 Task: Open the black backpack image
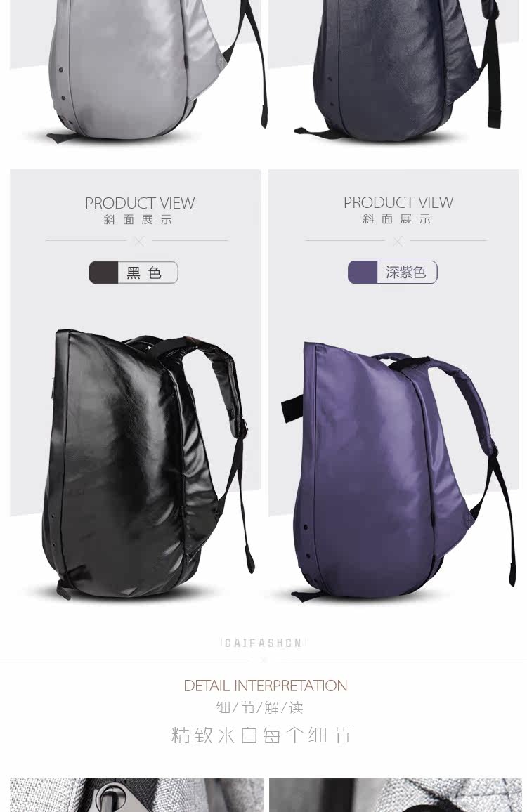144,464
